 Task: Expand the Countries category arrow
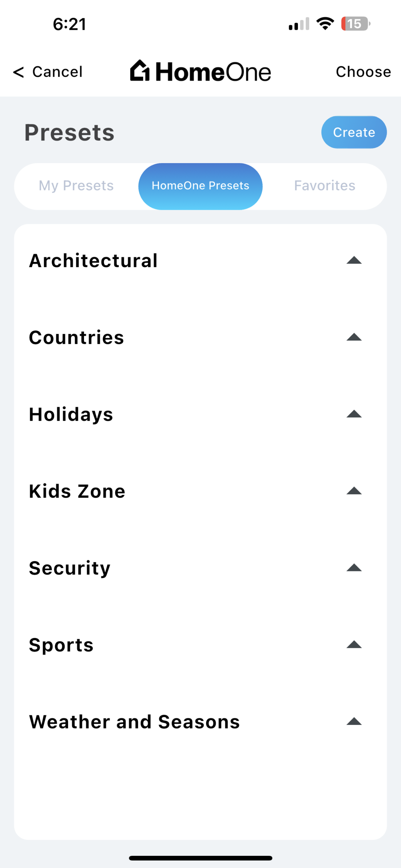tap(354, 337)
